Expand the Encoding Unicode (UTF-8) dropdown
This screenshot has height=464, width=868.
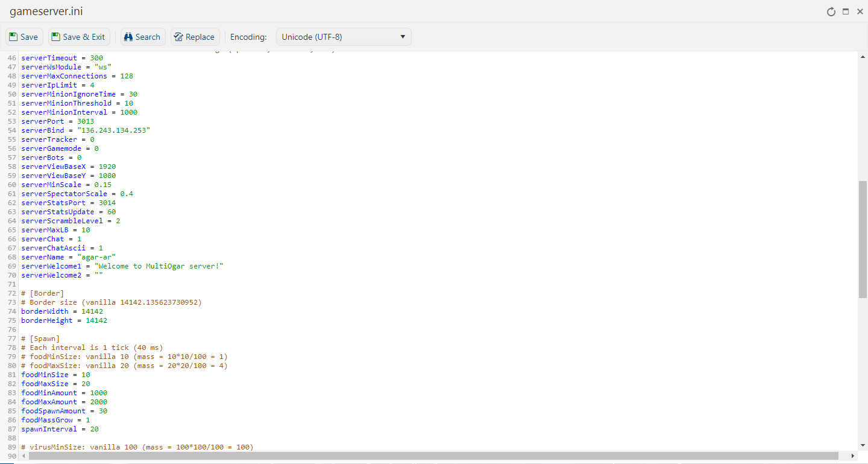click(x=343, y=37)
